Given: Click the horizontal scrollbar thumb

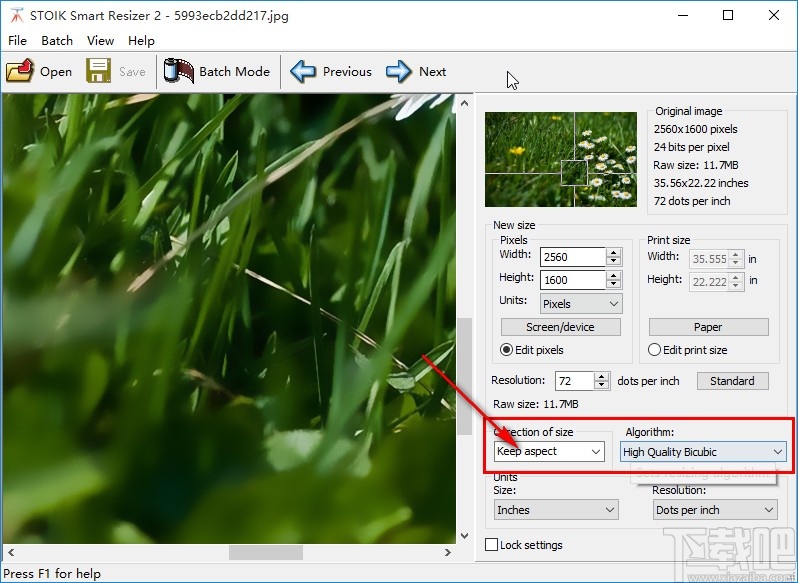Looking at the screenshot, I should click(x=266, y=552).
